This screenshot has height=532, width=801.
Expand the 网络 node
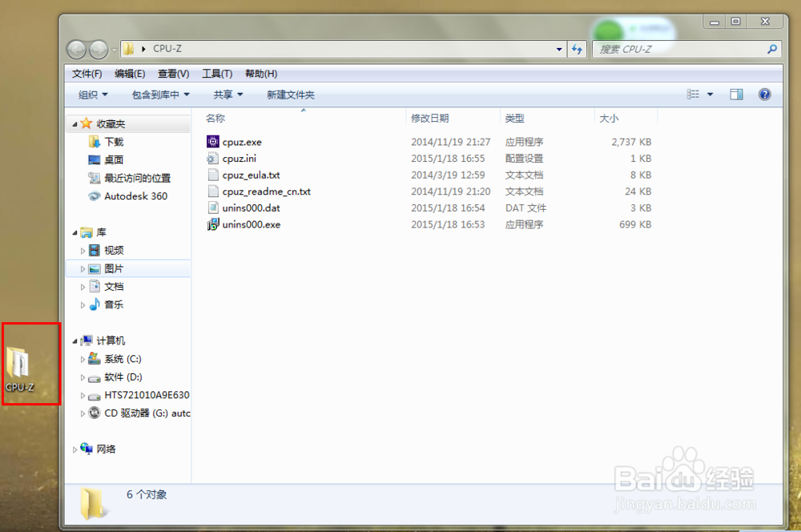pos(74,449)
